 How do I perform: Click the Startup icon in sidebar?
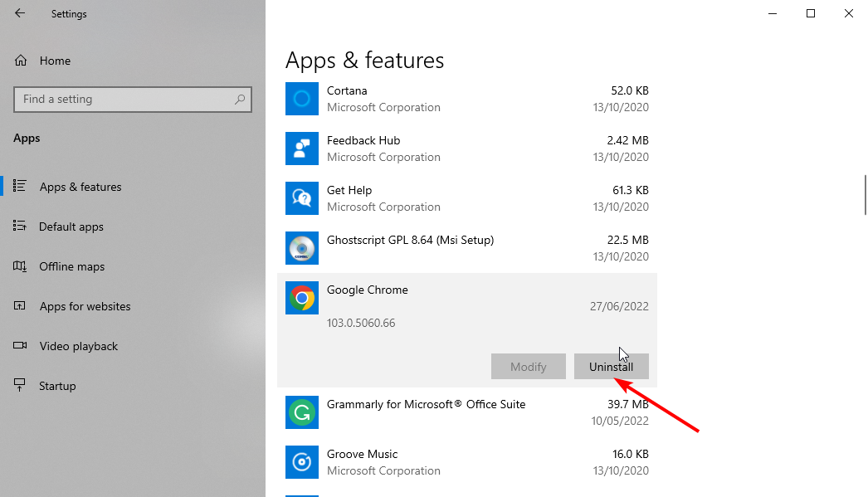(20, 385)
